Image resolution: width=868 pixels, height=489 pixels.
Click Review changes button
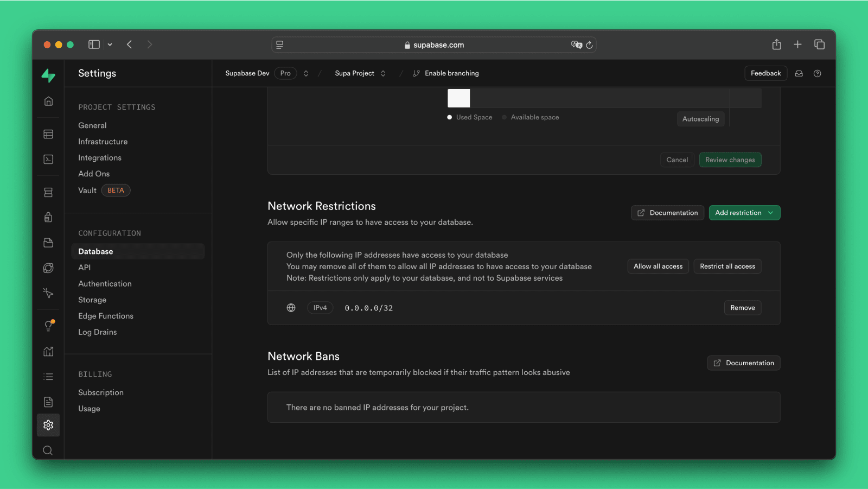click(730, 160)
